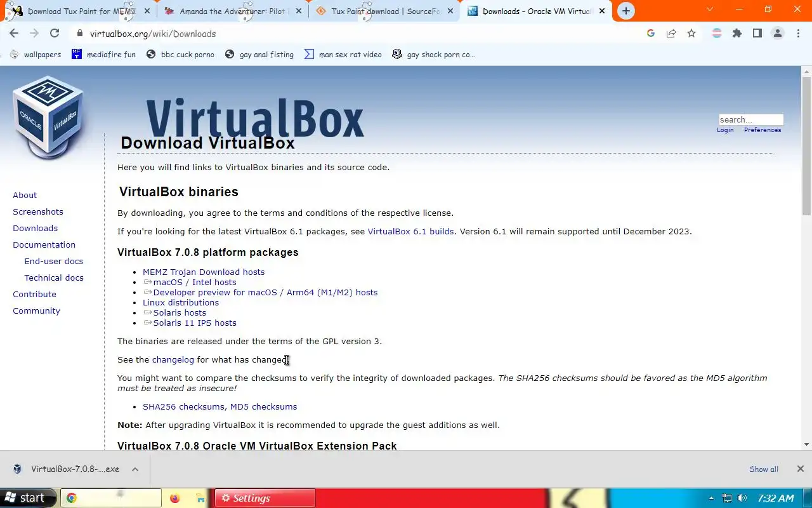Click the MEMZ Trojan Download hosts link
Screen dimensions: 812x508
pyautogui.click(x=204, y=272)
